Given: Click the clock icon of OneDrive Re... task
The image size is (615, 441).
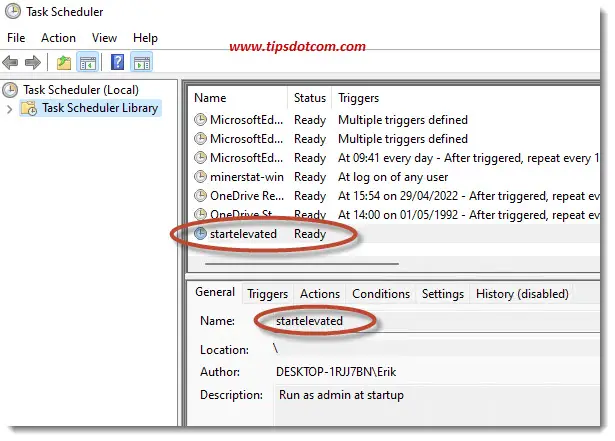Looking at the screenshot, I should coord(200,196).
